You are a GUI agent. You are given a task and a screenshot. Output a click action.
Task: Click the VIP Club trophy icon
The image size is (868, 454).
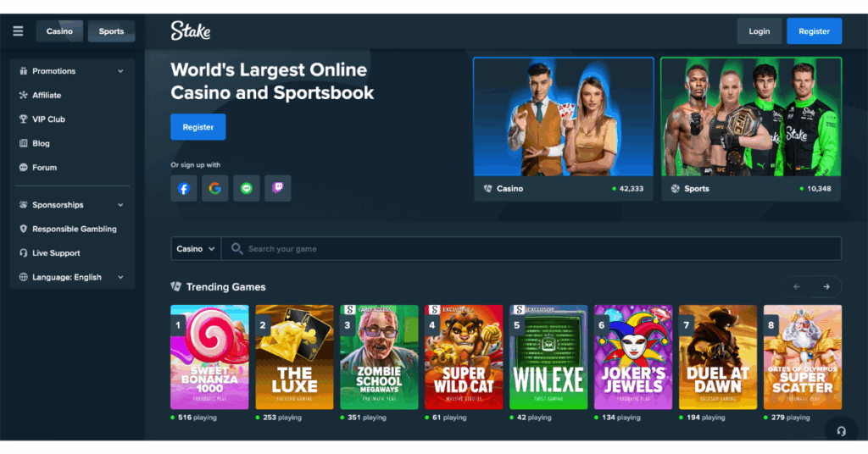coord(23,119)
